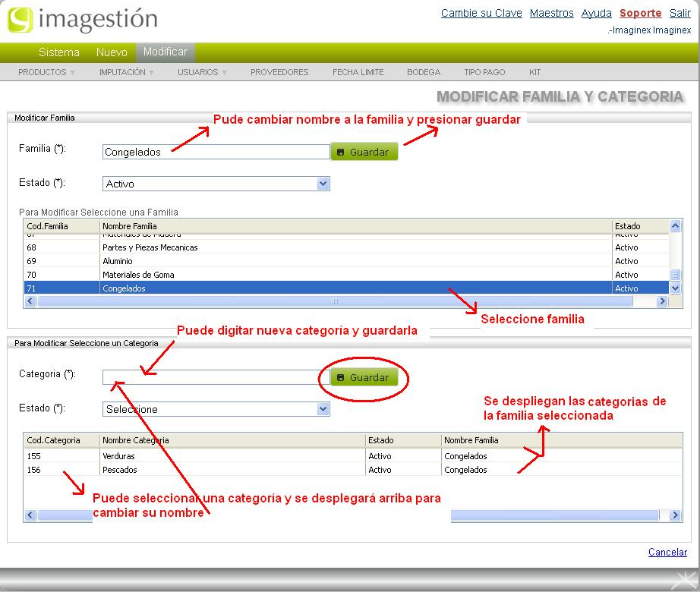This screenshot has height=592, width=700.
Task: Open the Maestros link
Action: pyautogui.click(x=551, y=14)
